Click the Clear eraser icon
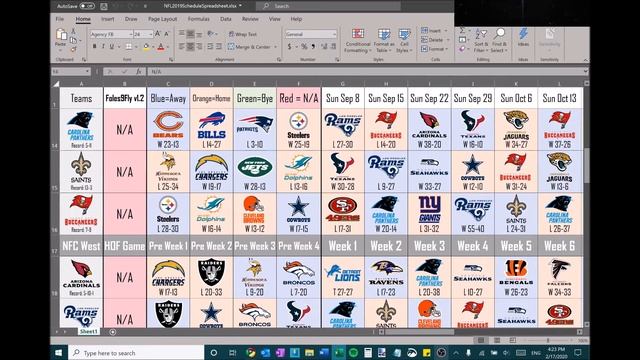Screen dimensions: 640x360 pyautogui.click(x=462, y=49)
